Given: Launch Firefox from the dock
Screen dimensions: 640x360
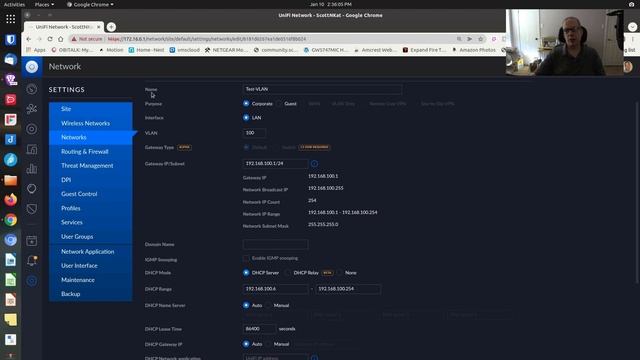Looking at the screenshot, I should 11,200.
